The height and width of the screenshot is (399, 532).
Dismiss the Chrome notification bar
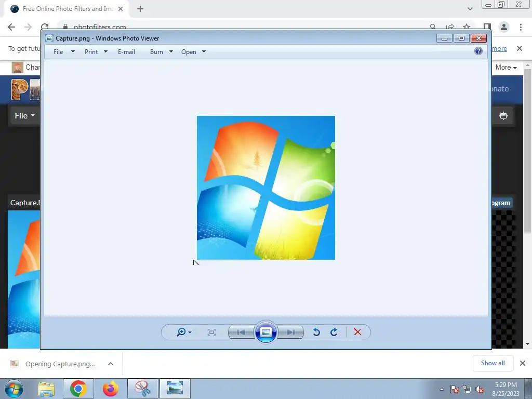pyautogui.click(x=520, y=48)
